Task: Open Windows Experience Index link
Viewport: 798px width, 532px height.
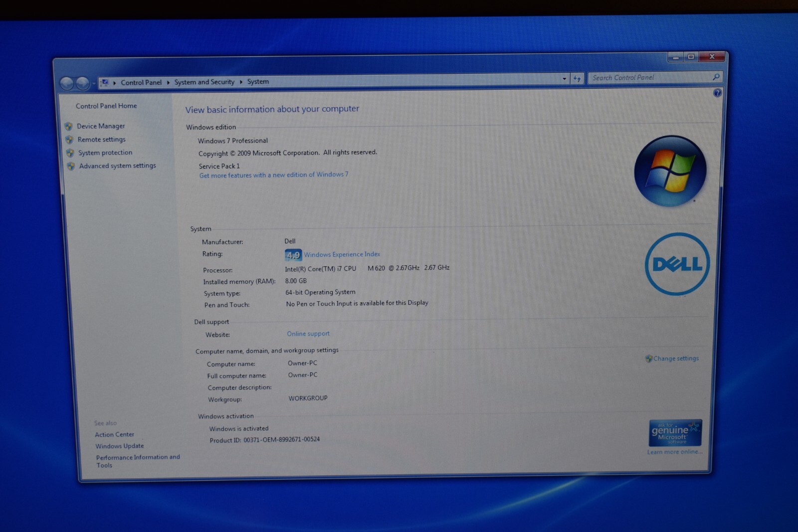Action: point(342,254)
